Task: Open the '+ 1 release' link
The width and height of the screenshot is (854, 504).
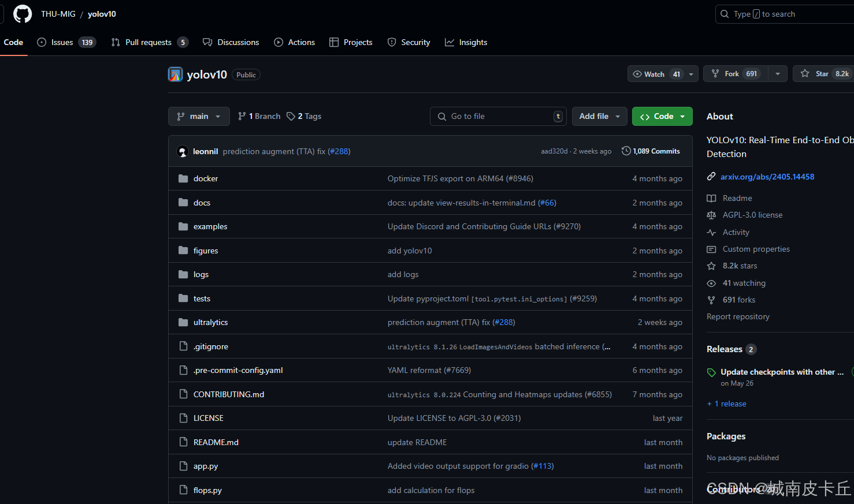Action: point(727,404)
